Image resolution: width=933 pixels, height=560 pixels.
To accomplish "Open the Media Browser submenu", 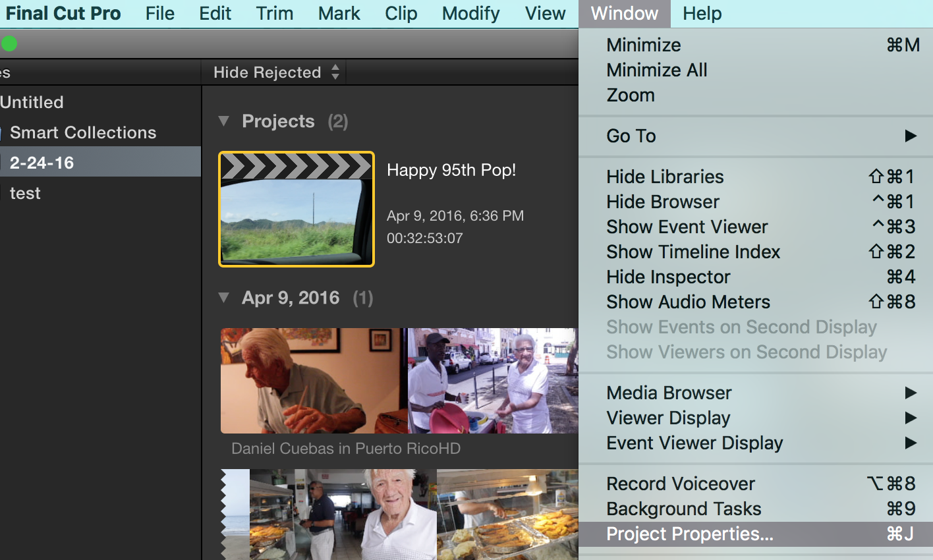I will [756, 393].
